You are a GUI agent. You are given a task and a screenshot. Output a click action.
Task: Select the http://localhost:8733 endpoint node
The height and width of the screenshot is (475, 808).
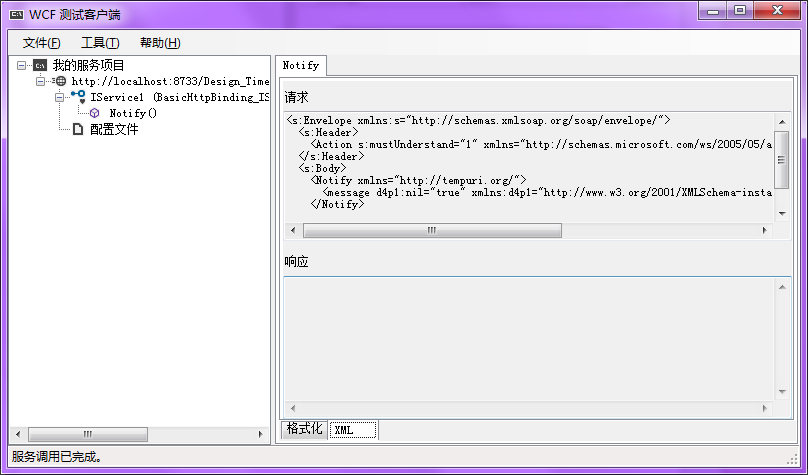click(x=170, y=81)
